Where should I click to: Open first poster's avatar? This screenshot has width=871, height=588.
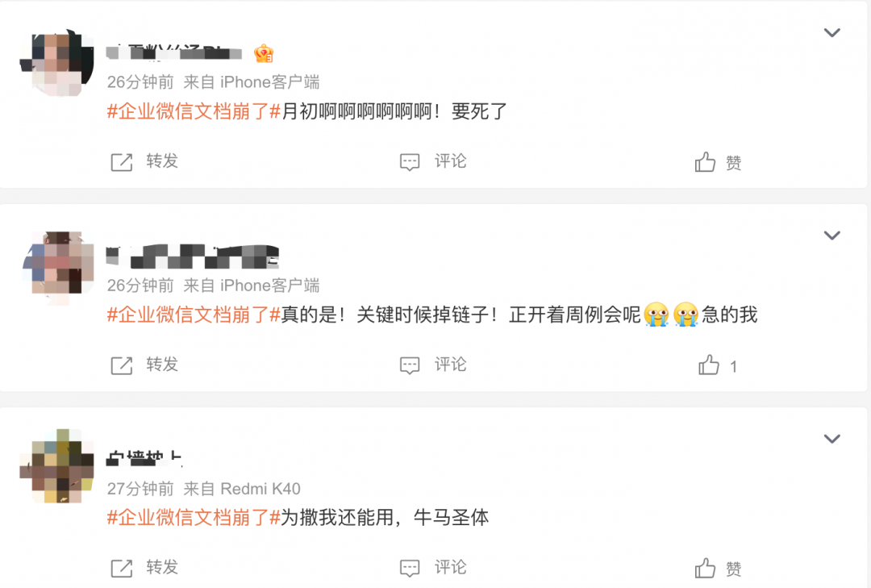(56, 62)
